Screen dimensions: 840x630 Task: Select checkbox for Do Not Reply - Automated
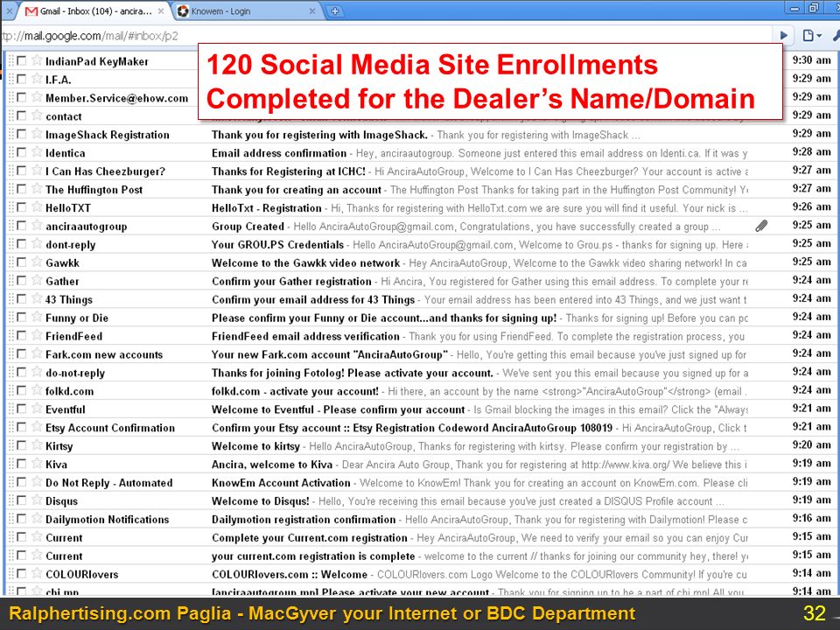coord(21,481)
